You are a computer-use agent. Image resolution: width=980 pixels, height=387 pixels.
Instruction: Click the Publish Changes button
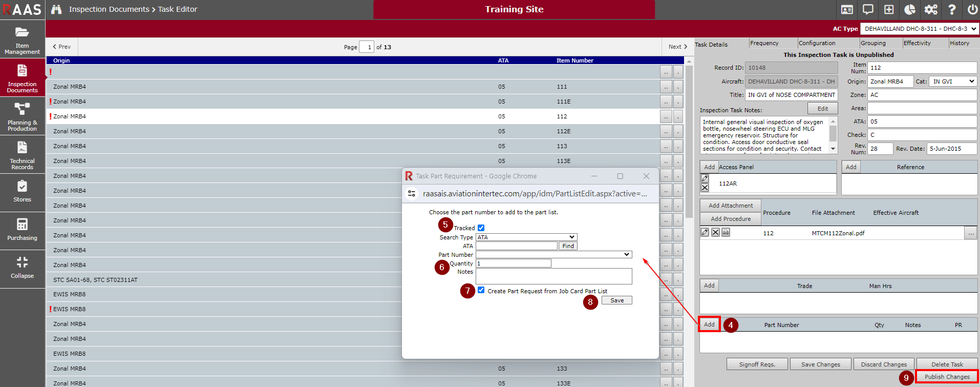[x=947, y=377]
